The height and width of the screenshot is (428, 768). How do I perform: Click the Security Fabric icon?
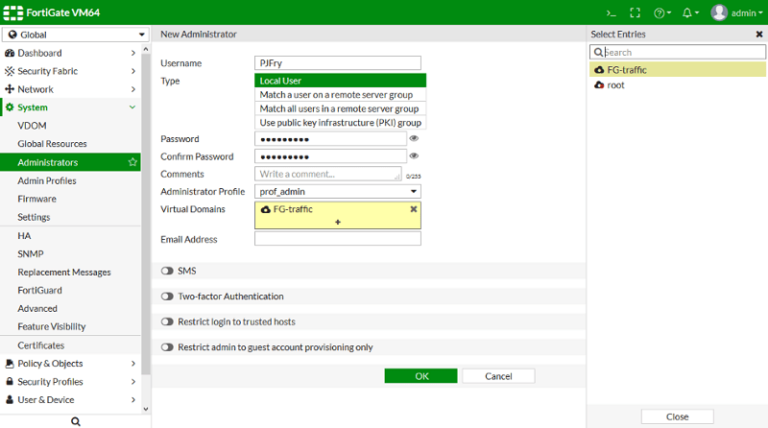[9, 71]
